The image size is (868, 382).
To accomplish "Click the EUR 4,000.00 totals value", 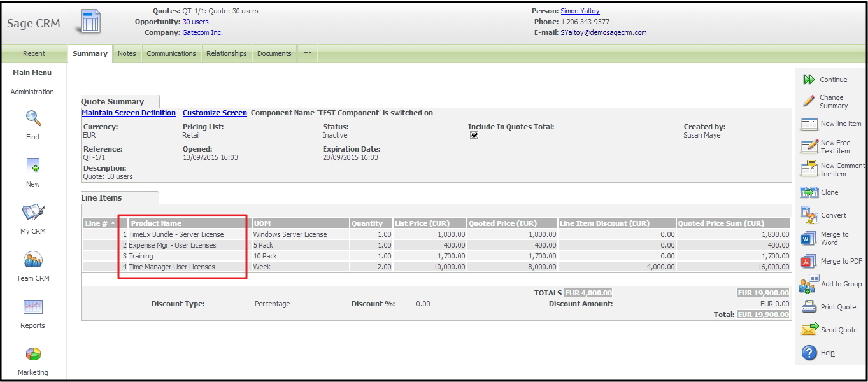I will pyautogui.click(x=588, y=293).
